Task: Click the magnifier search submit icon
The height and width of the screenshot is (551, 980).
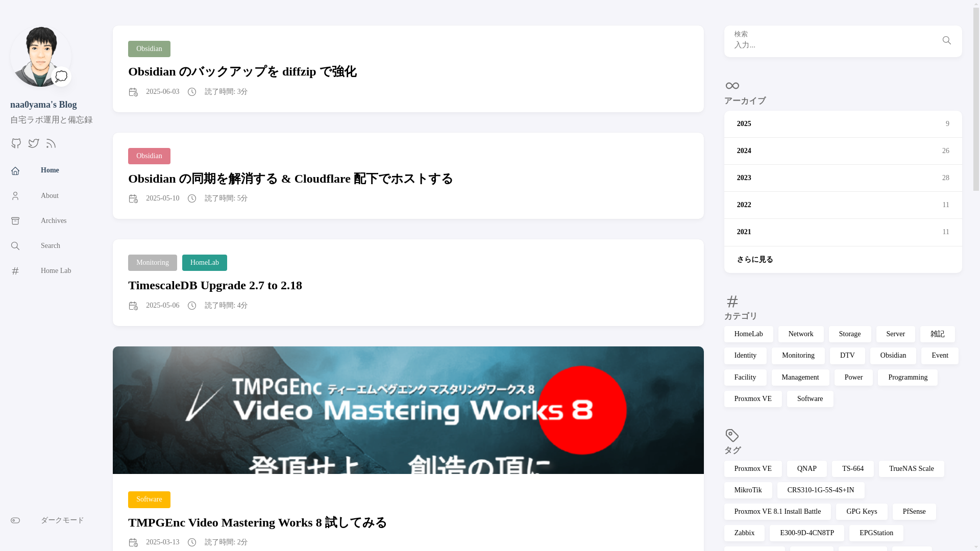Action: 946,40
